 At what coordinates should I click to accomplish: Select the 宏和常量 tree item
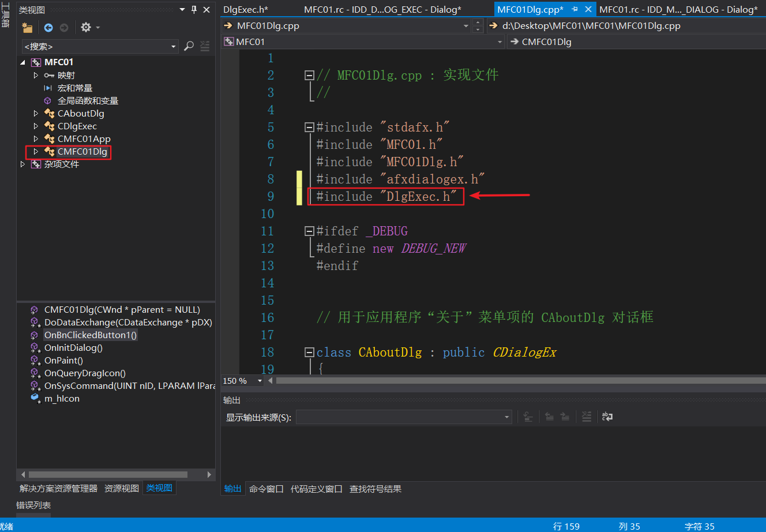(75, 88)
